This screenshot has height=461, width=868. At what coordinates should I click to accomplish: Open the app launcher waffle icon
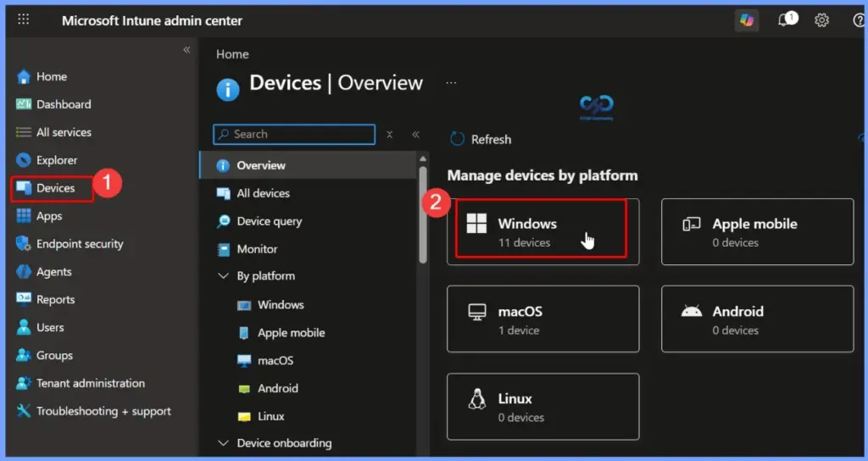[23, 20]
